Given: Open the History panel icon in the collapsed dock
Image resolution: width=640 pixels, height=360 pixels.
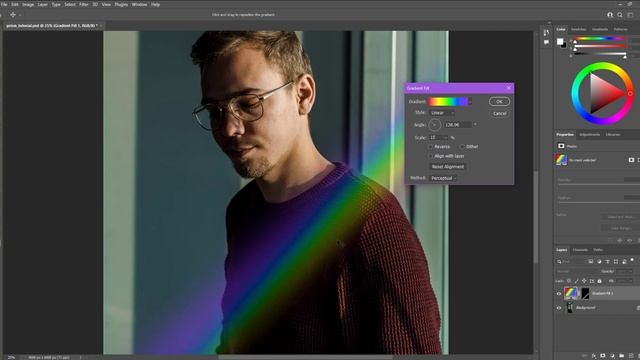Looking at the screenshot, I should (x=546, y=33).
